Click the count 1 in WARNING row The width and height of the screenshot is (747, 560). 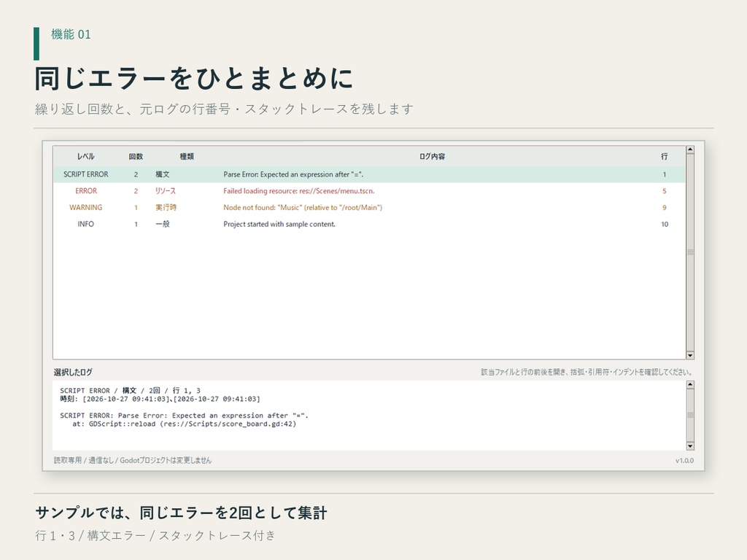pos(136,208)
